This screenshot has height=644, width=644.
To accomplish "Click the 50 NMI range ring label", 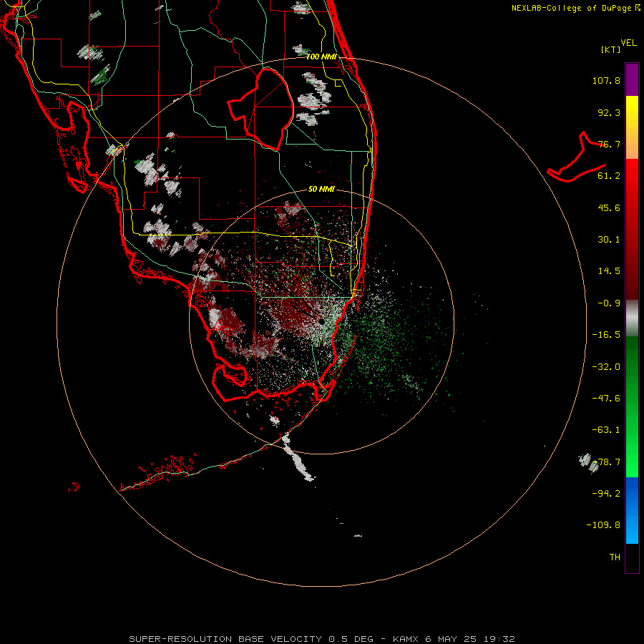I will click(321, 190).
